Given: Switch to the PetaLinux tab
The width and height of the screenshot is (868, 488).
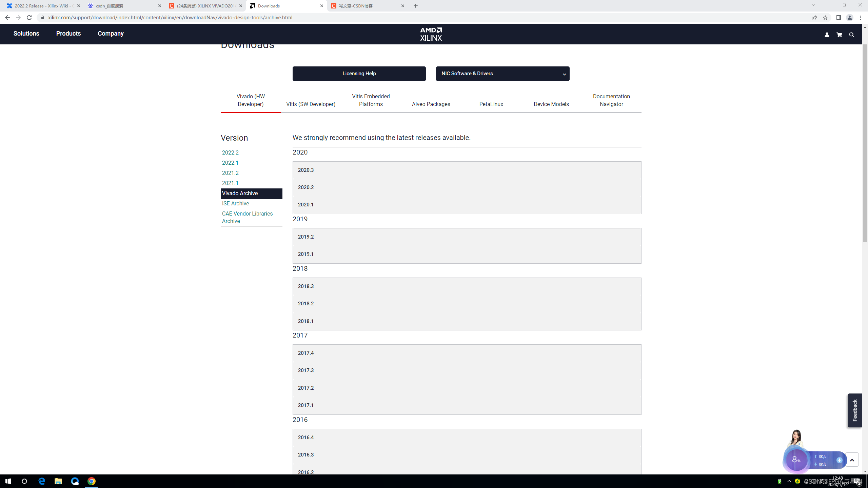Looking at the screenshot, I should [x=491, y=104].
